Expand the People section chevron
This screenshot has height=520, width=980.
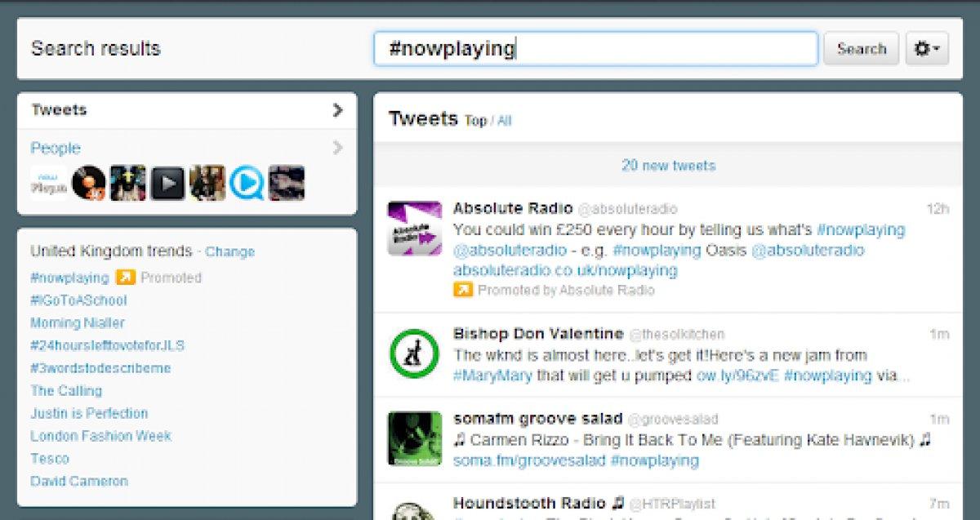click(338, 148)
